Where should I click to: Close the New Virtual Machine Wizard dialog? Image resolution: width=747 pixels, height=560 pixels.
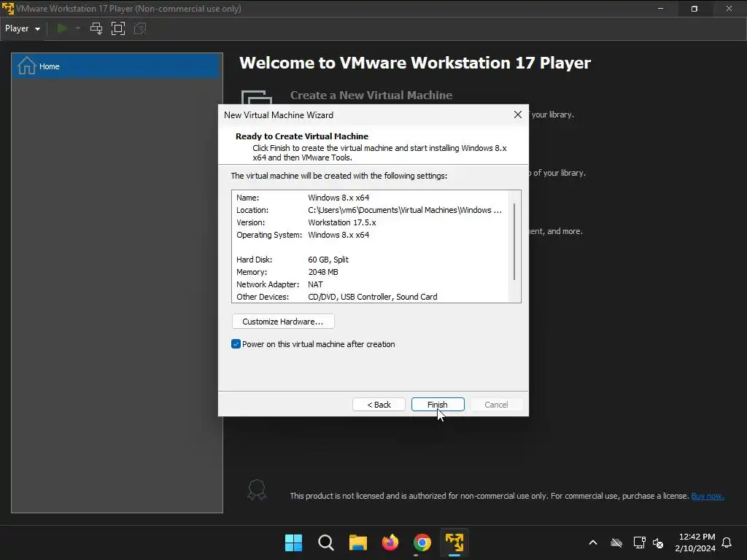point(517,114)
